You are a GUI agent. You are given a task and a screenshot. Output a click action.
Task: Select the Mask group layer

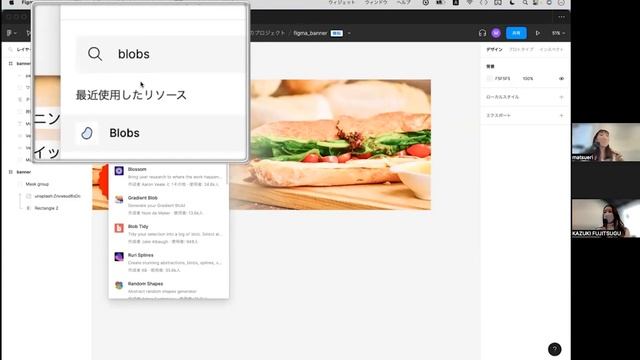click(x=37, y=184)
